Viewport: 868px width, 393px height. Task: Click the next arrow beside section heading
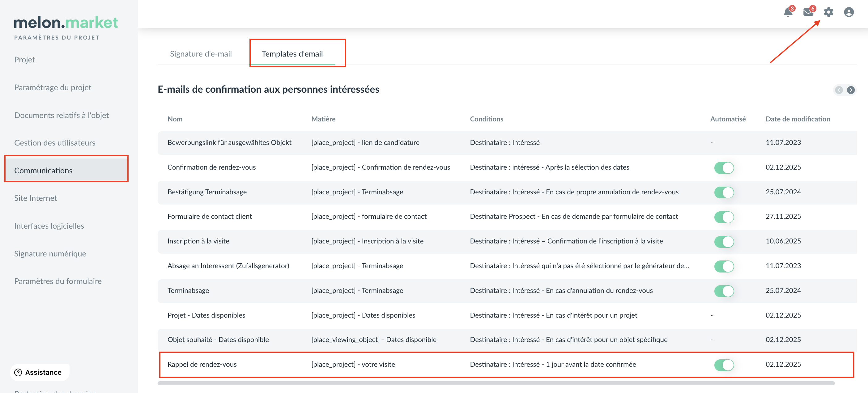point(851,90)
